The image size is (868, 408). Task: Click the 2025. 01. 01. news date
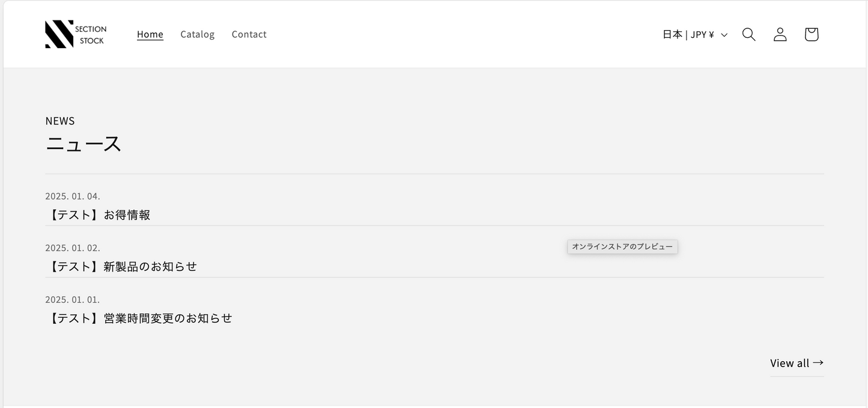tap(73, 299)
